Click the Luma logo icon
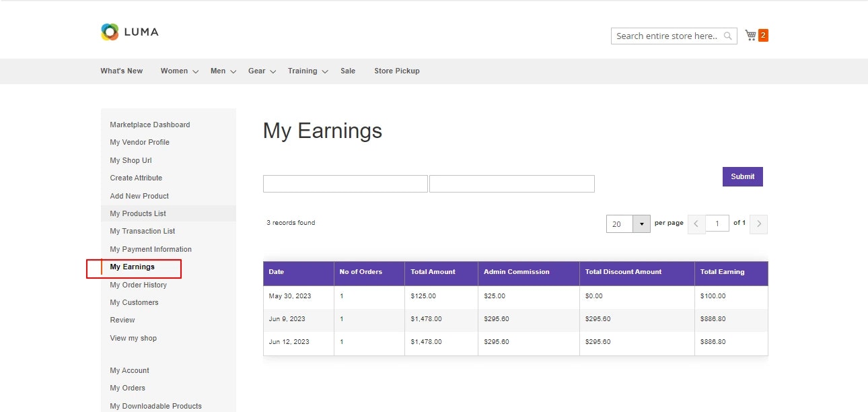Viewport: 868px width, 412px height. pos(110,32)
